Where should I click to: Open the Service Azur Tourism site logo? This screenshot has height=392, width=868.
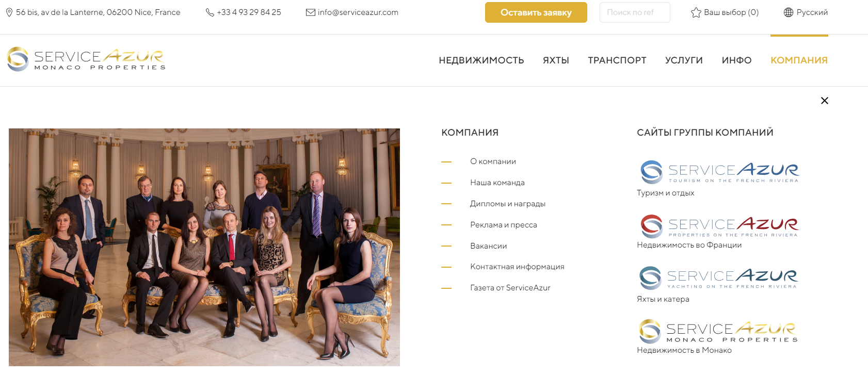(719, 172)
